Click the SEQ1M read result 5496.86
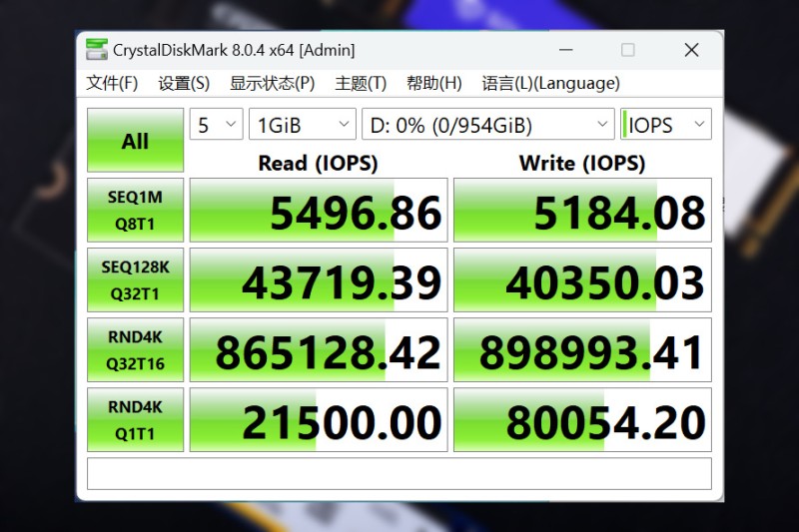799x532 pixels. (319, 210)
